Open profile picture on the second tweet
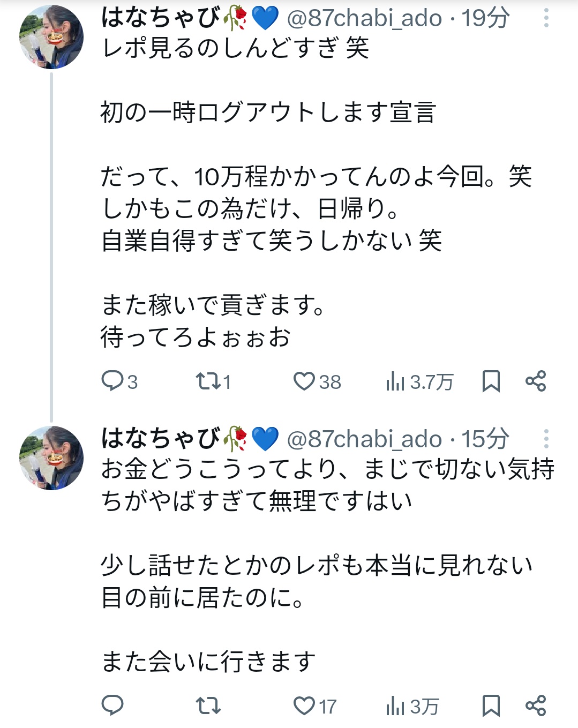578x728 pixels. click(x=51, y=458)
